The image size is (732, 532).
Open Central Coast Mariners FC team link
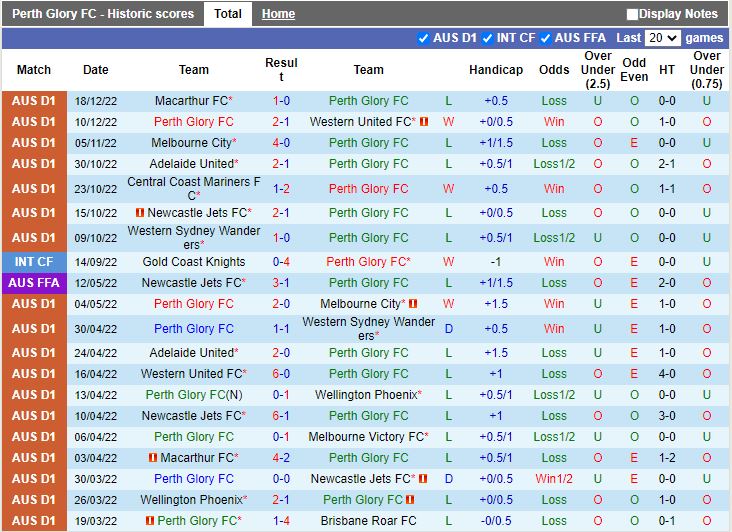194,189
